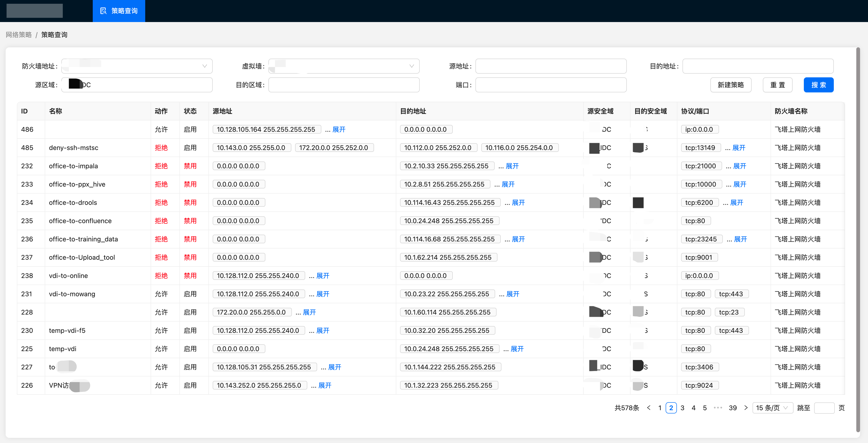Select current page 2 in pagination
Viewport: 868px width, 443px height.
pos(671,408)
